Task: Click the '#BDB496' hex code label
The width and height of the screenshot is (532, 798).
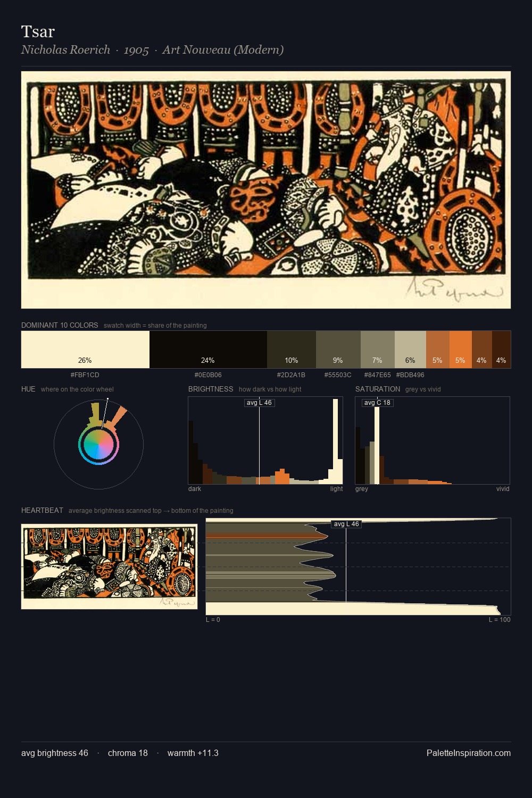Action: pyautogui.click(x=410, y=375)
